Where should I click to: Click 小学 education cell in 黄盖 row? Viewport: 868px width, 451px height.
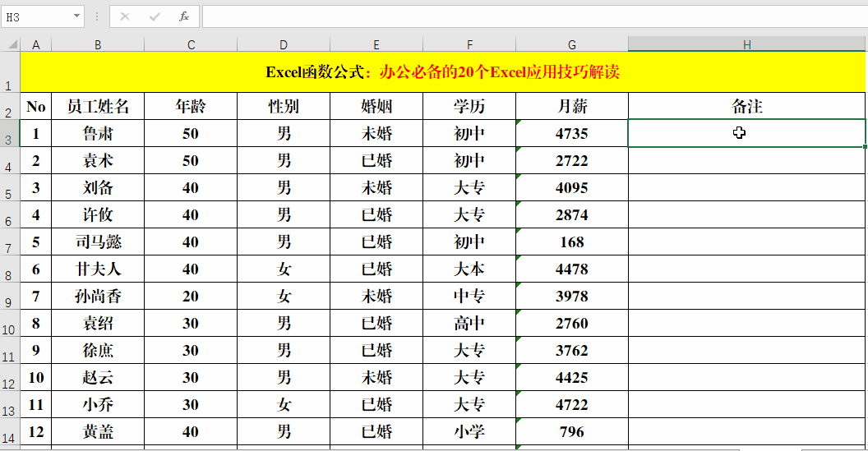click(469, 431)
